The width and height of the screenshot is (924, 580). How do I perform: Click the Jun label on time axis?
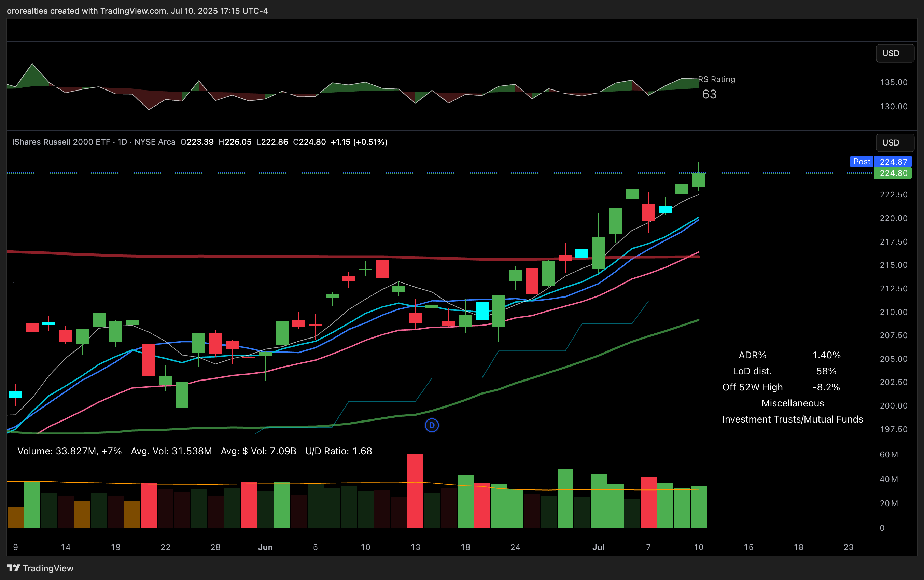[265, 547]
